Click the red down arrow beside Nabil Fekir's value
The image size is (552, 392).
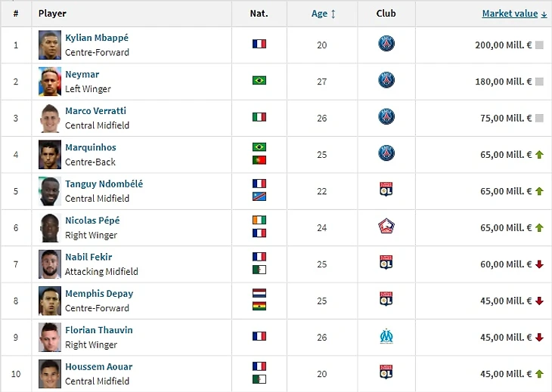[540, 264]
